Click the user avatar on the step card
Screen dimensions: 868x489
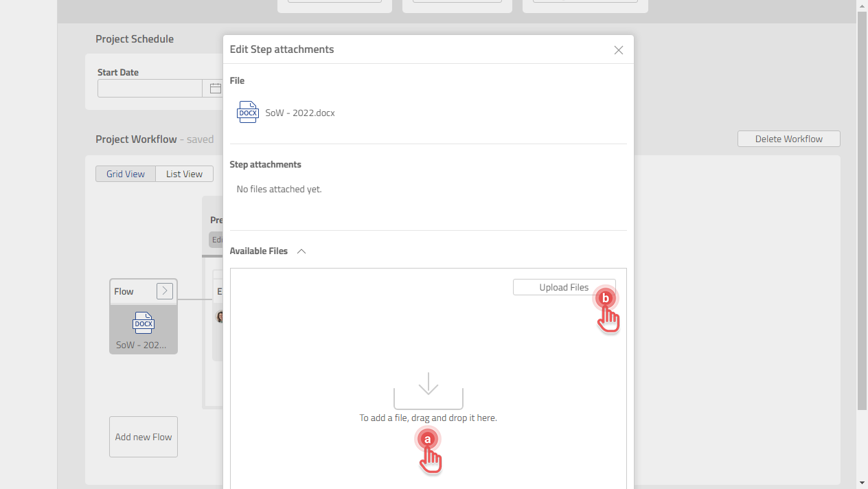click(x=221, y=317)
